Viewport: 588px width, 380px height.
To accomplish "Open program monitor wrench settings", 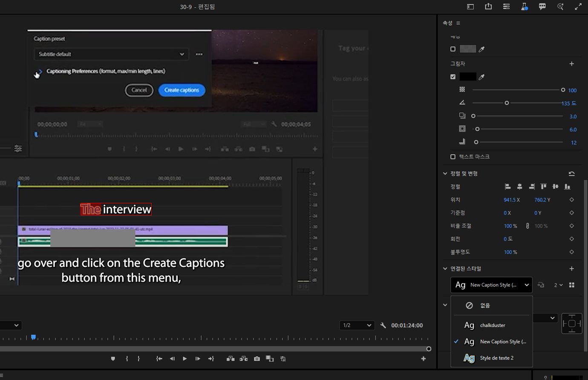I will tap(383, 325).
